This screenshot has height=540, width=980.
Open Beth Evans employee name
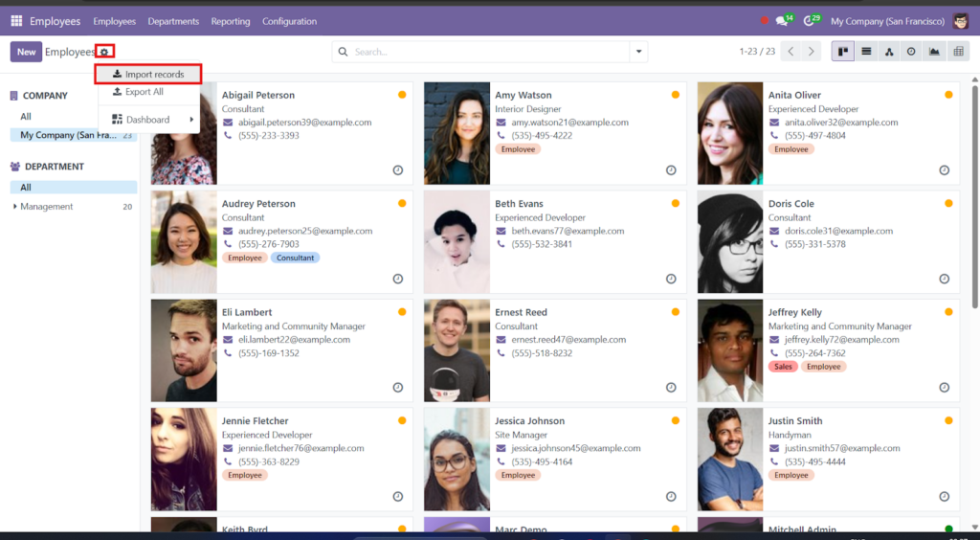519,204
